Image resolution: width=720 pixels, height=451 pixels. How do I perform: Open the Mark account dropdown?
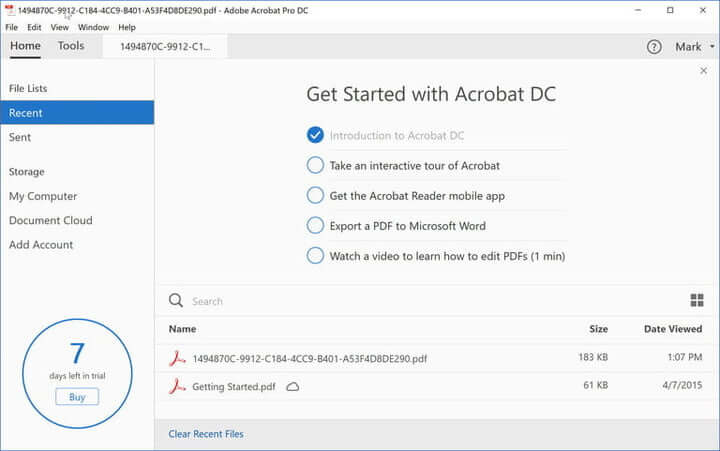pos(694,47)
